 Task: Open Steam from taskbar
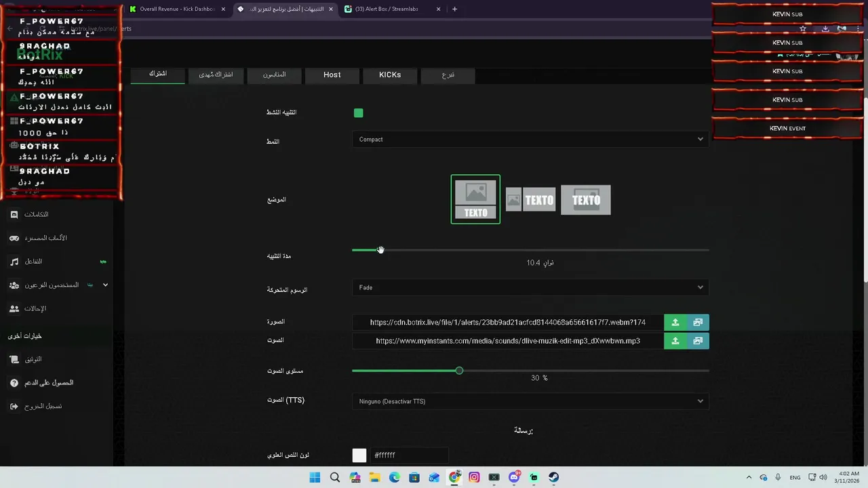[553, 478]
